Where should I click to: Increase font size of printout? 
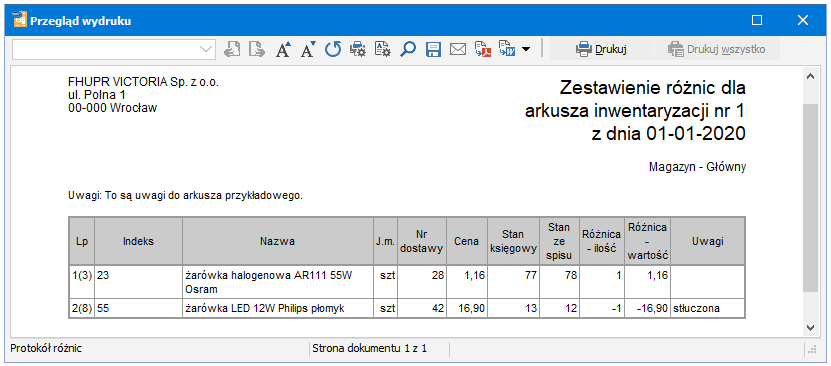(x=284, y=50)
